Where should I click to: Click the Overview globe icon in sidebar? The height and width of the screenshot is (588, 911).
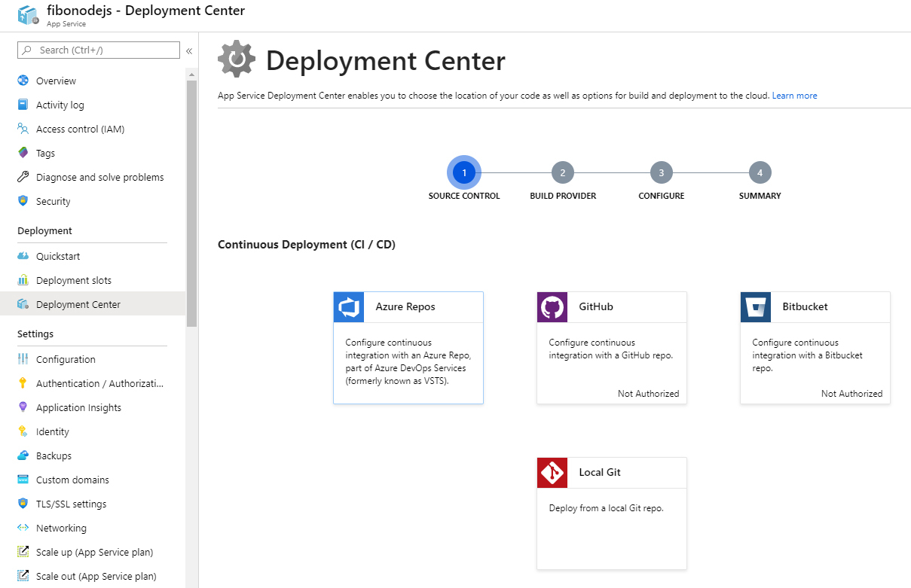coord(23,81)
